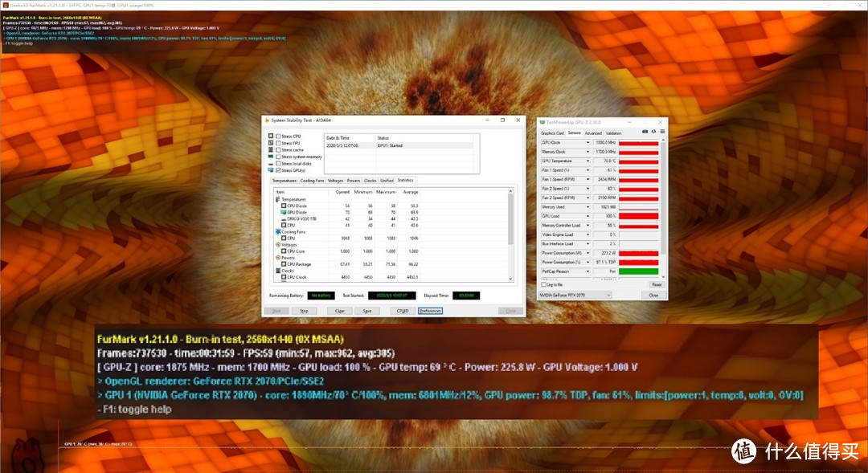Viewport: 868px width, 473px height.
Task: Click the GPU-Z title bar app icon
Action: [x=542, y=122]
